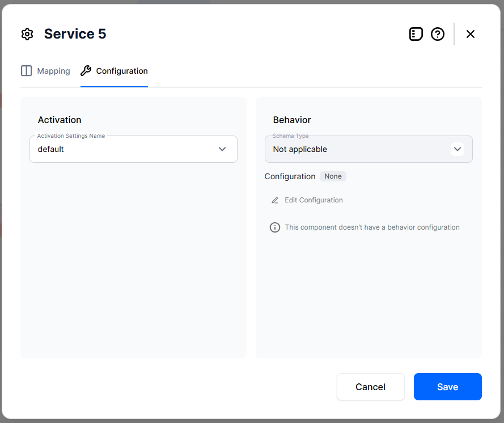504x423 pixels.
Task: Click the Behavior section heading
Action: coord(292,120)
